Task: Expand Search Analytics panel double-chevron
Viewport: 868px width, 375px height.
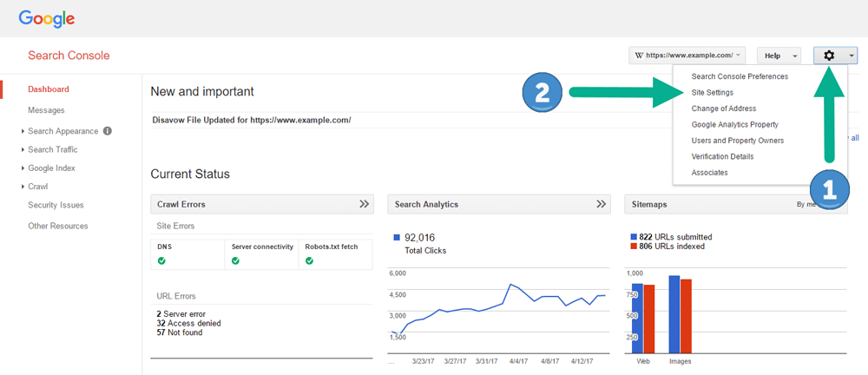Action: point(602,204)
